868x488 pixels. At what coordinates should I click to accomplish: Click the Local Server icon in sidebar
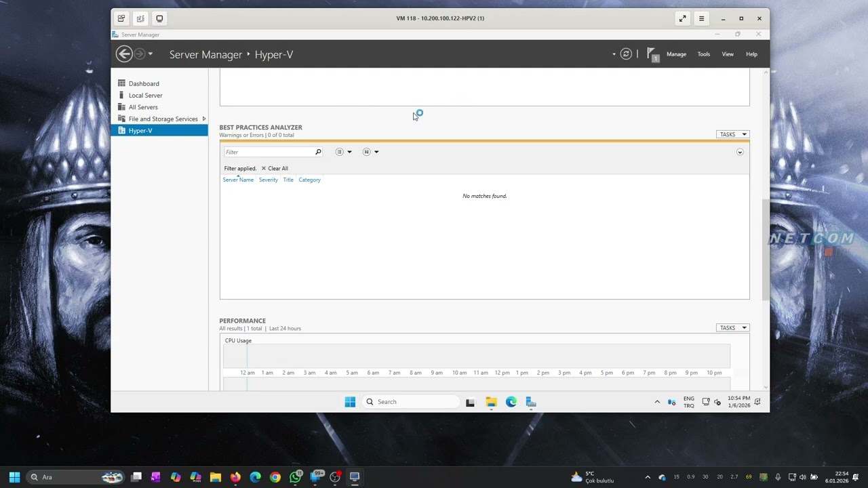tap(122, 96)
